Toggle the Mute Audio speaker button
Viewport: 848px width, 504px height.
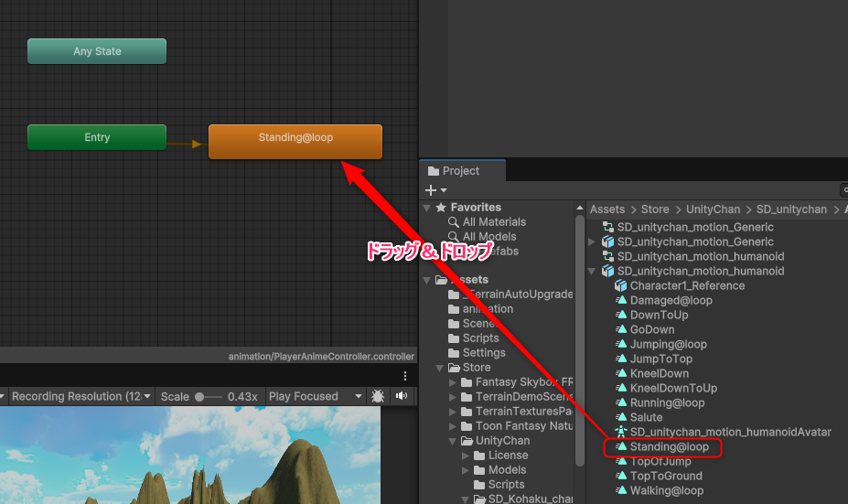[x=401, y=396]
